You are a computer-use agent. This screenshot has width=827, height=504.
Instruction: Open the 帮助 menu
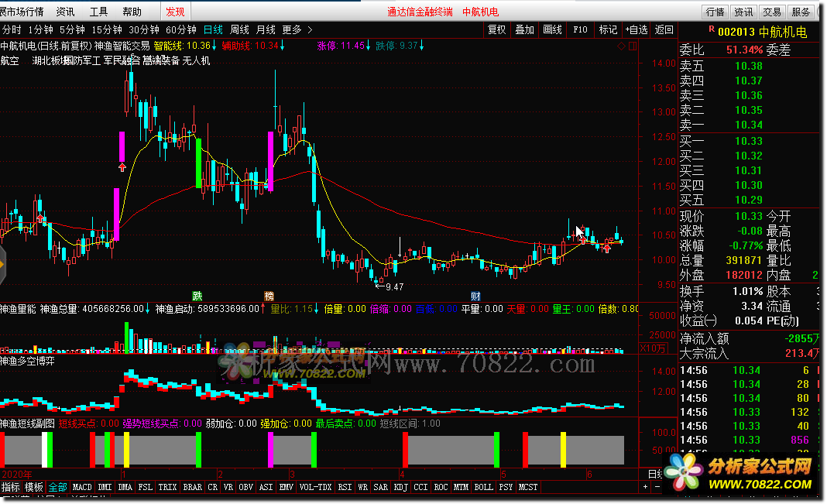132,12
